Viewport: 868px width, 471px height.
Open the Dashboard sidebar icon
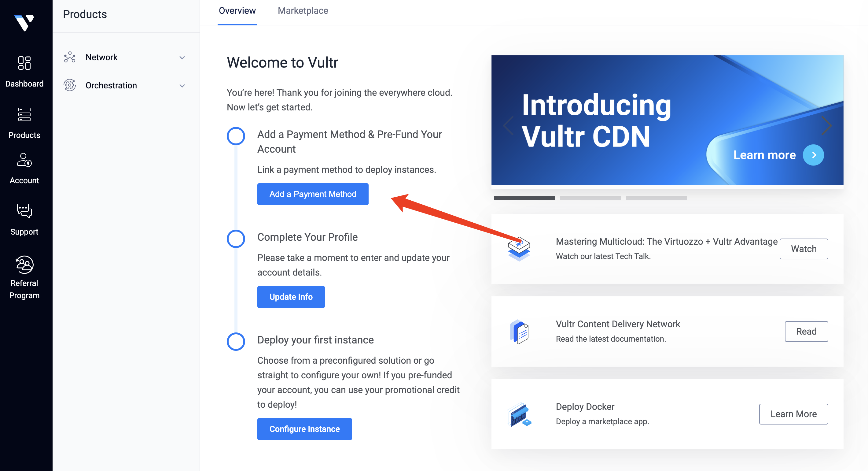pos(24,63)
